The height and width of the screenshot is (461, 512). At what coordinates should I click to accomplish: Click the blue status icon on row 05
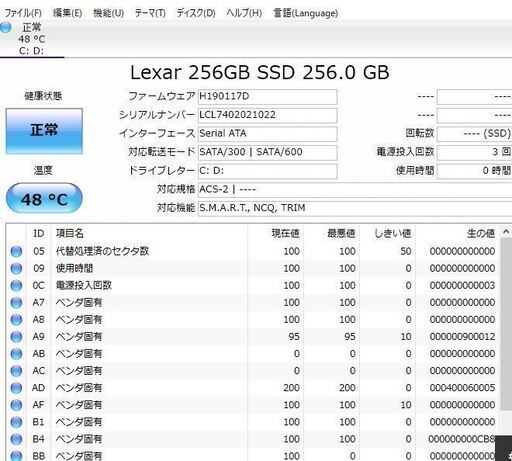[x=16, y=251]
